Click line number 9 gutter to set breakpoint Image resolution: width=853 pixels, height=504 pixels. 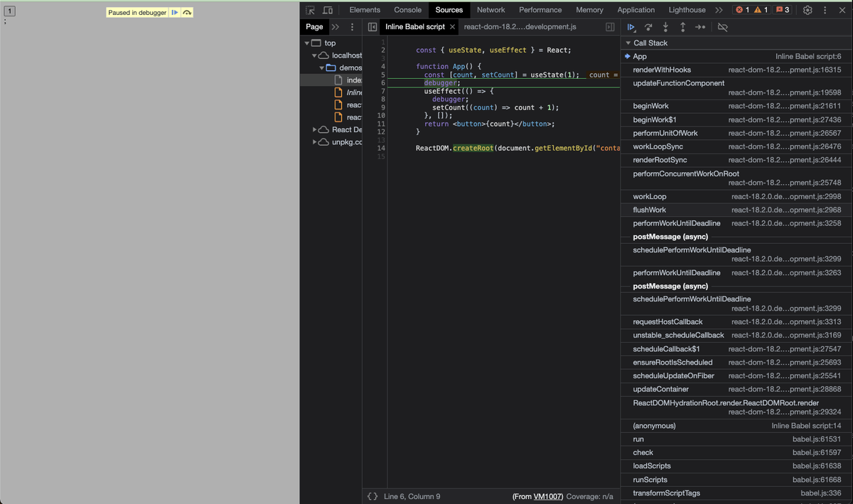(x=382, y=107)
